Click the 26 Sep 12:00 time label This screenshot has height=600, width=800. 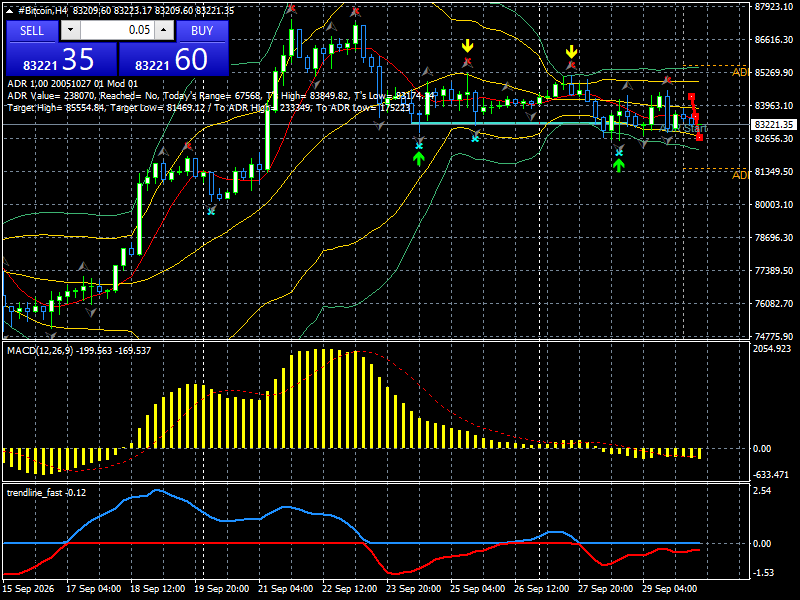[x=541, y=588]
